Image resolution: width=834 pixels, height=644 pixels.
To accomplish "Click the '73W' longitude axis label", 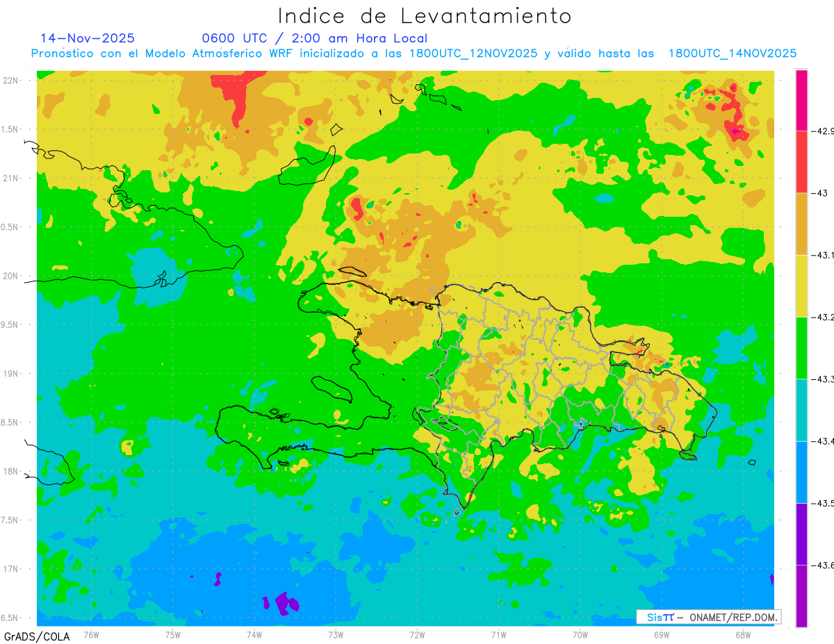I will point(336,634).
